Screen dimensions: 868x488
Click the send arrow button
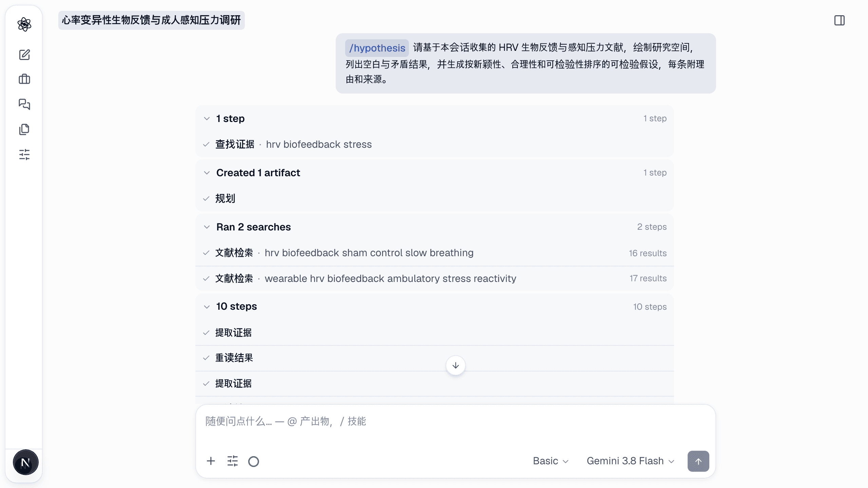[x=698, y=461]
